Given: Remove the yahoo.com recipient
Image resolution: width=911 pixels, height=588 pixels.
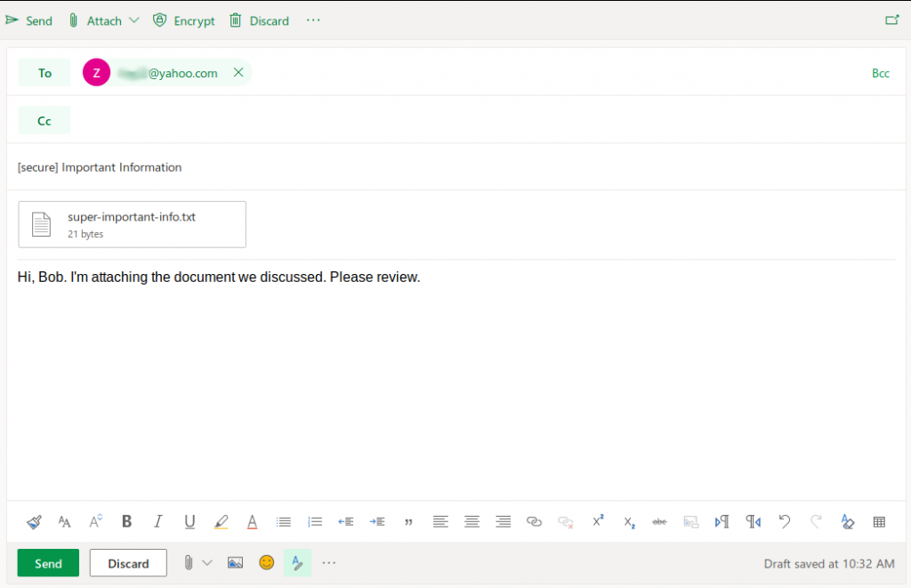Looking at the screenshot, I should tap(238, 73).
